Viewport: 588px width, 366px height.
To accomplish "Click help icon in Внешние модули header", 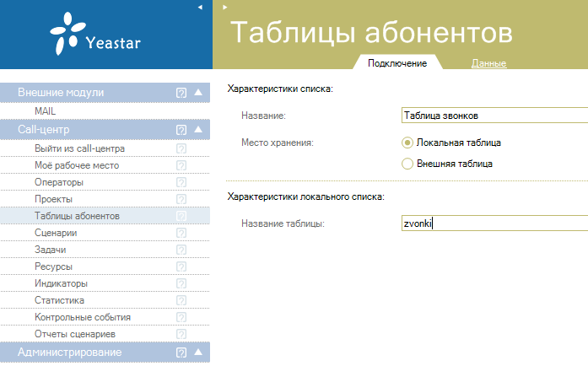I will click(x=181, y=93).
